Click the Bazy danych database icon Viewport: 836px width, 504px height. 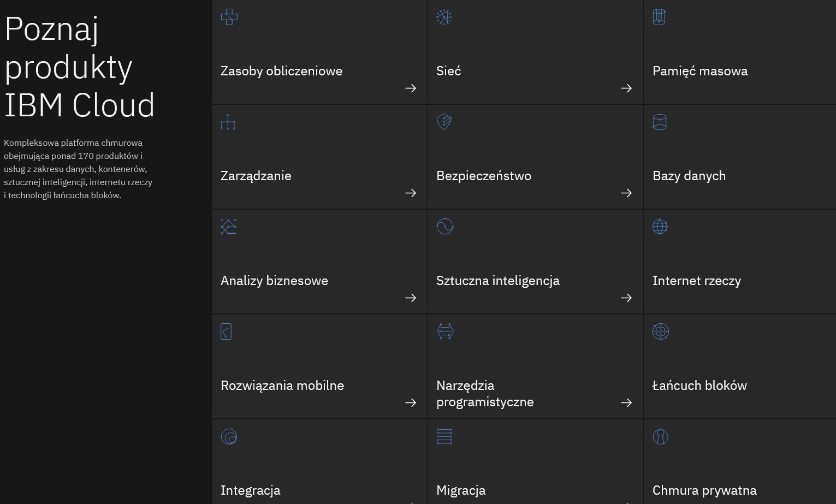tap(660, 122)
